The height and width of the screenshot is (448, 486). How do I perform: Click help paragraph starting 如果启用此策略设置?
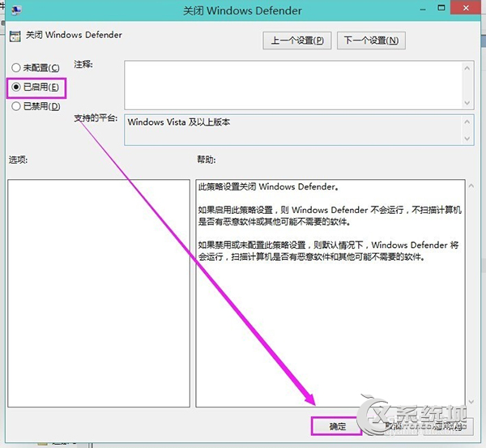tap(330, 215)
